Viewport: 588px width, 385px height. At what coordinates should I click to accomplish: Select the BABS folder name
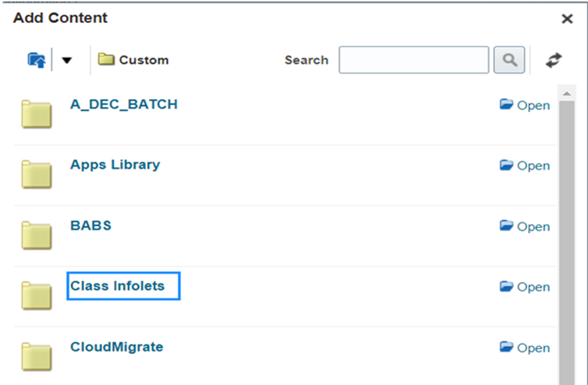[x=90, y=226]
